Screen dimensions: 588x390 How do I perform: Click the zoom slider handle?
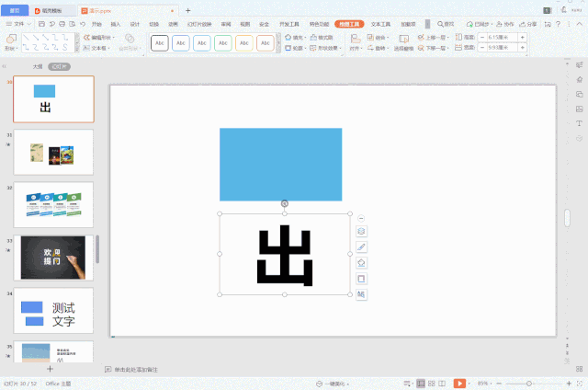coord(529,384)
